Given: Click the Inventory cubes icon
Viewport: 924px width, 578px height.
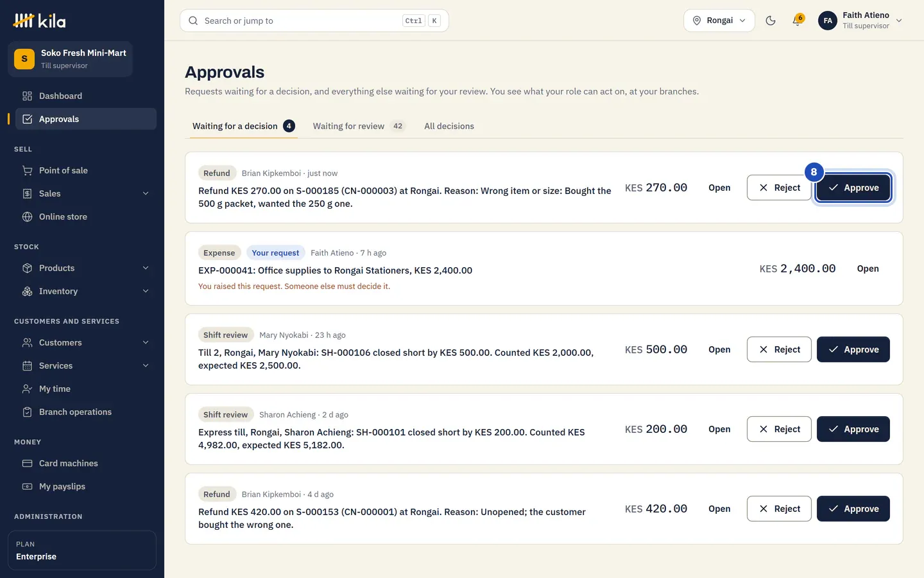Looking at the screenshot, I should pos(27,291).
